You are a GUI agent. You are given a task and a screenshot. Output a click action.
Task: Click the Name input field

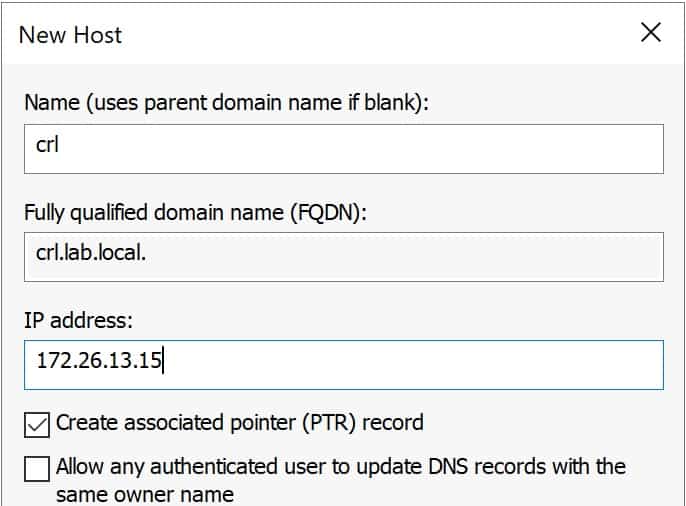point(344,149)
